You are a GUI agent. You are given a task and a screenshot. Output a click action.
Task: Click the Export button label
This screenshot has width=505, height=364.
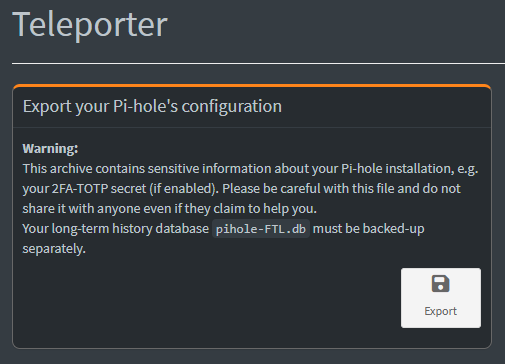pos(440,311)
